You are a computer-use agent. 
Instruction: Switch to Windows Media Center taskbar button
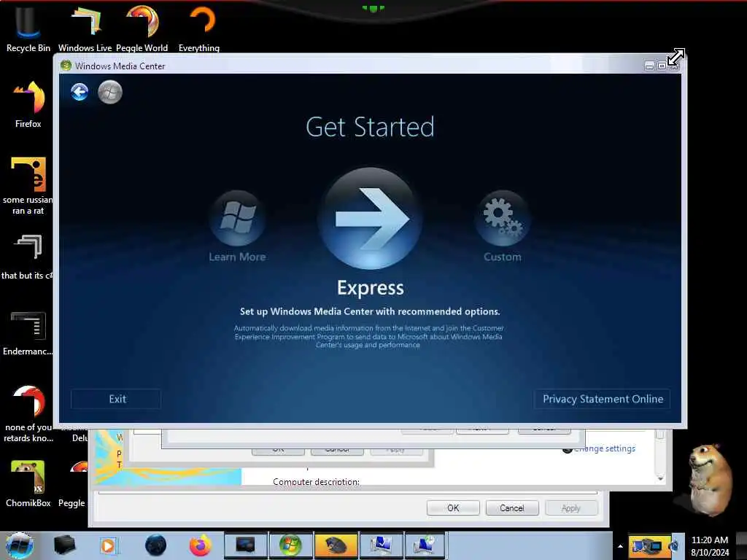point(290,545)
